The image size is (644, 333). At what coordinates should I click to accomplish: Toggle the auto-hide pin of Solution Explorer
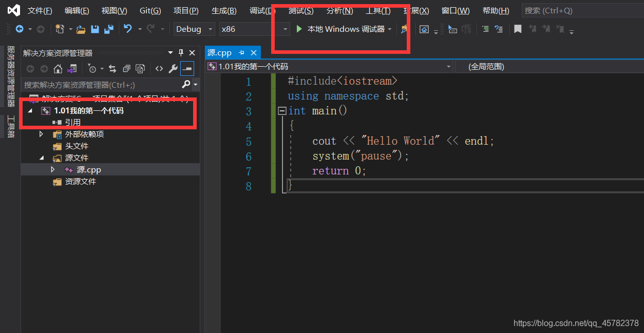click(x=181, y=53)
